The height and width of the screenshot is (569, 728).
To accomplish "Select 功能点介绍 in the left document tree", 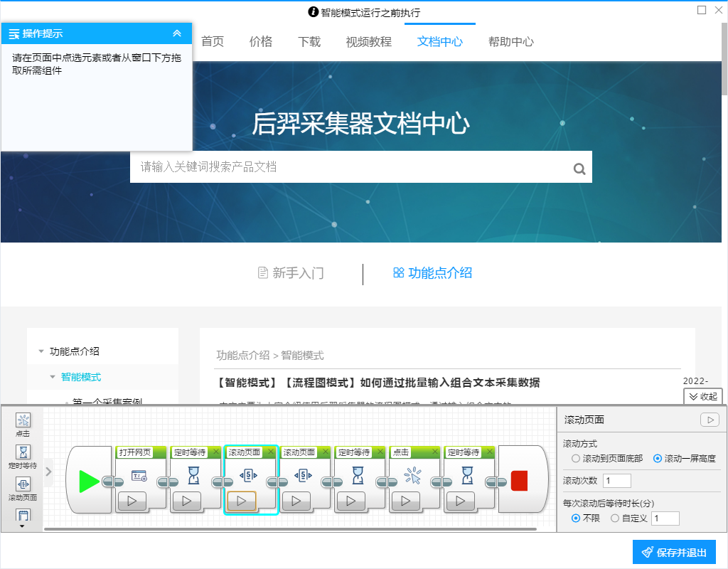I will pyautogui.click(x=74, y=351).
